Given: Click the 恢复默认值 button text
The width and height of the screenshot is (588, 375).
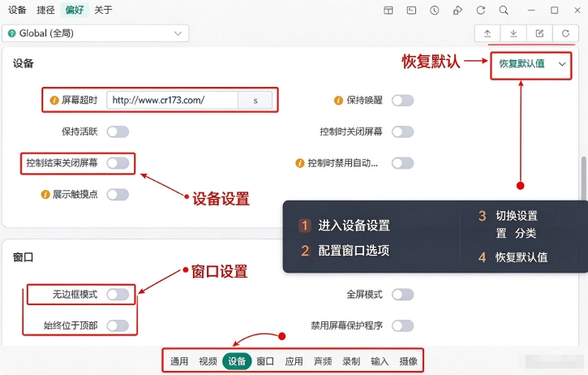Looking at the screenshot, I should [x=522, y=64].
